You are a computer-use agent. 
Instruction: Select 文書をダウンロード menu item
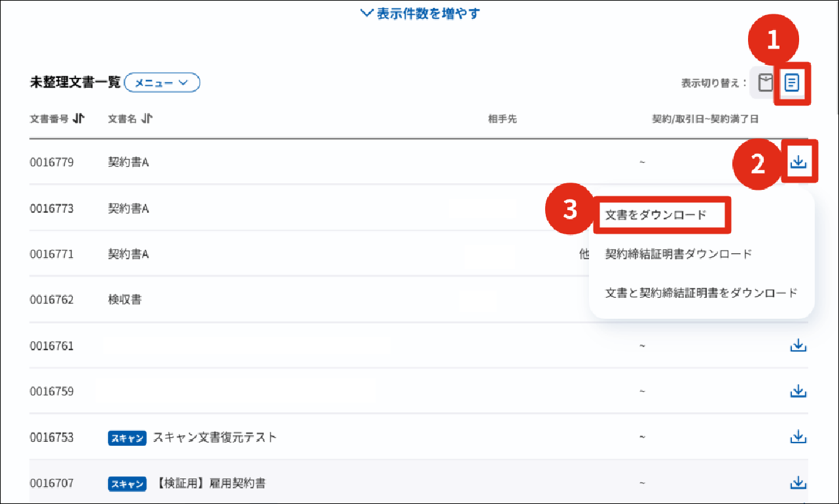(656, 215)
